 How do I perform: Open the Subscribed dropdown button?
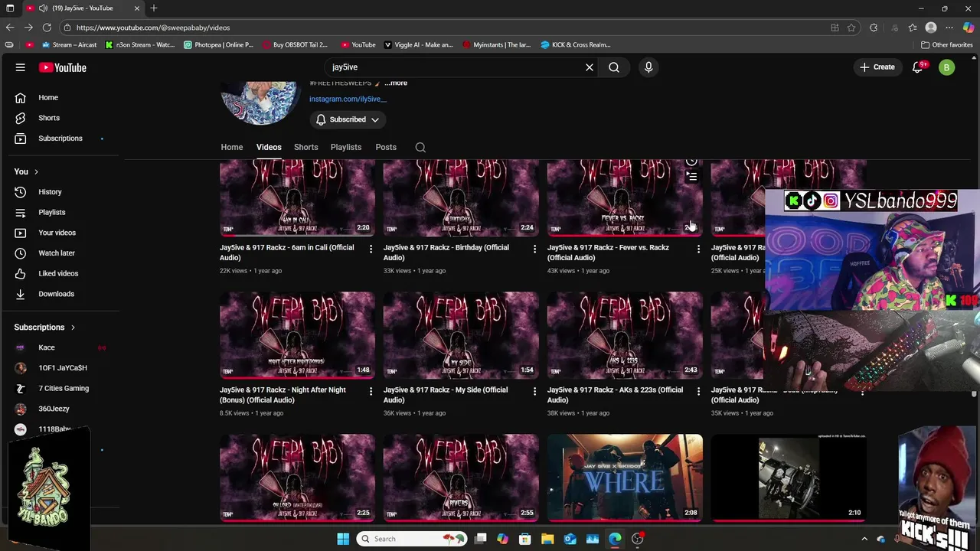tap(348, 119)
